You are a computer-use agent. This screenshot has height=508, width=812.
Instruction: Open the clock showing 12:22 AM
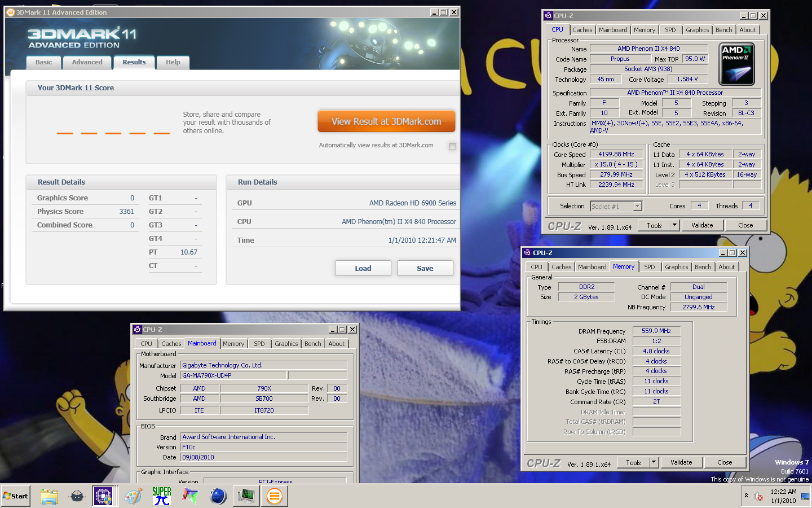tap(783, 496)
